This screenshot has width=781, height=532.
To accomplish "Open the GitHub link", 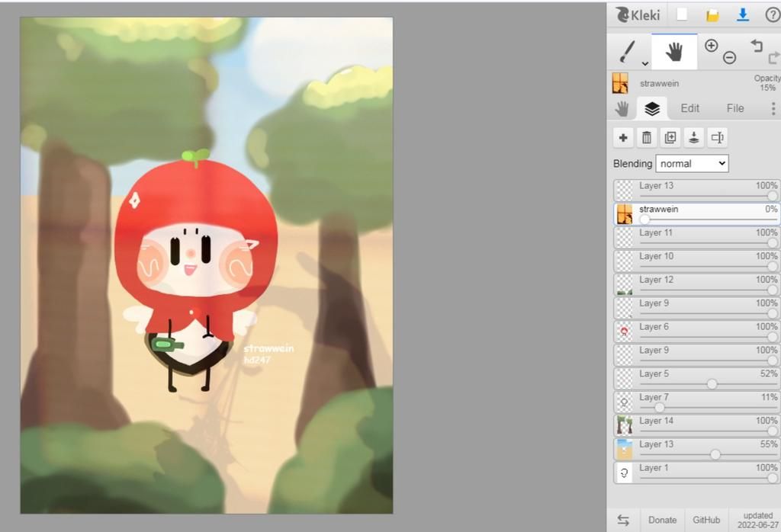I will point(706,520).
